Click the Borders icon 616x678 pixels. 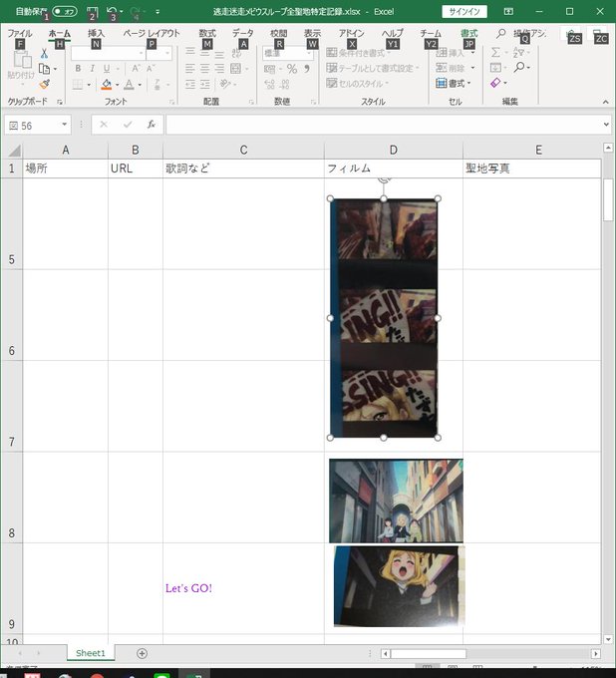(x=78, y=85)
